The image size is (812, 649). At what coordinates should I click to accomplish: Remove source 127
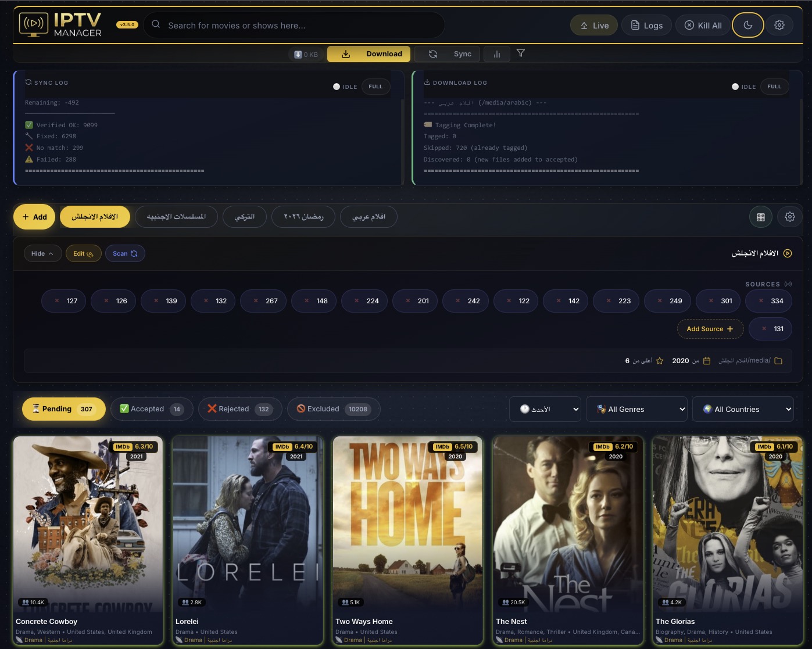point(56,301)
